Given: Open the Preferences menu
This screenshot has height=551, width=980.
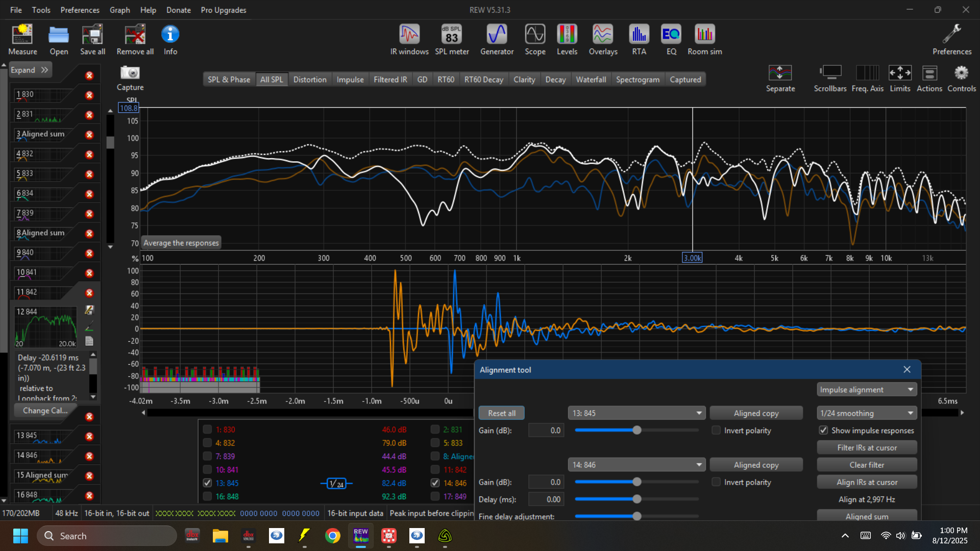Looking at the screenshot, I should [x=80, y=10].
